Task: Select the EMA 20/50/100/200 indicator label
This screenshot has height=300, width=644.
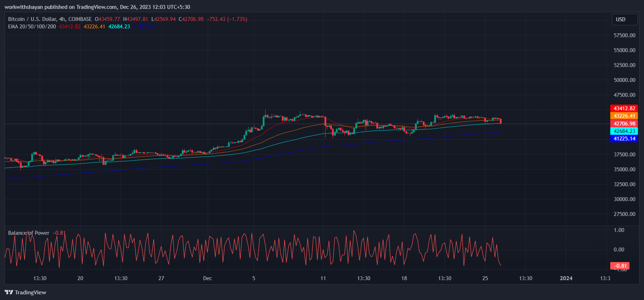Action: click(32, 27)
